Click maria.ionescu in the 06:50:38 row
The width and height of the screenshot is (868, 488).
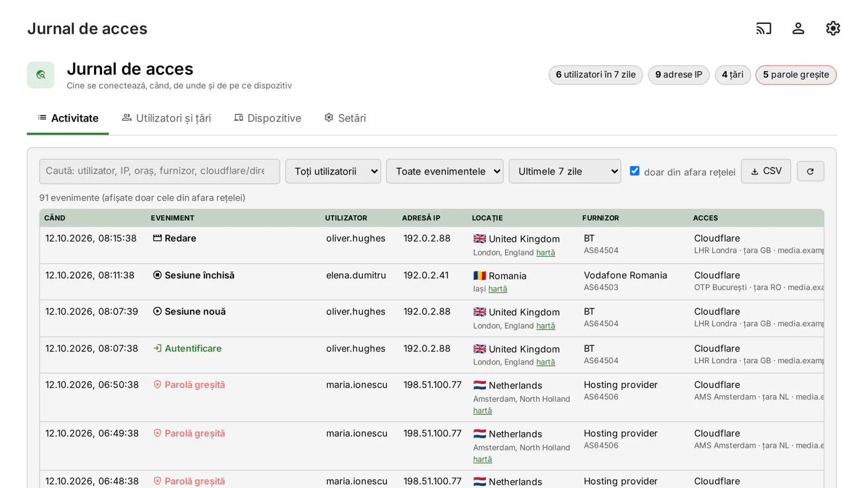point(356,385)
